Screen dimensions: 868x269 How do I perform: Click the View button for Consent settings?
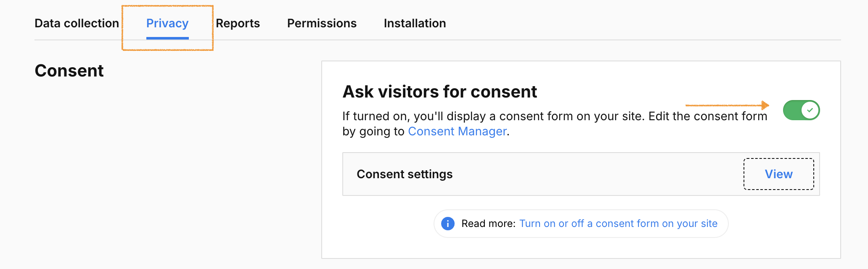coord(778,174)
